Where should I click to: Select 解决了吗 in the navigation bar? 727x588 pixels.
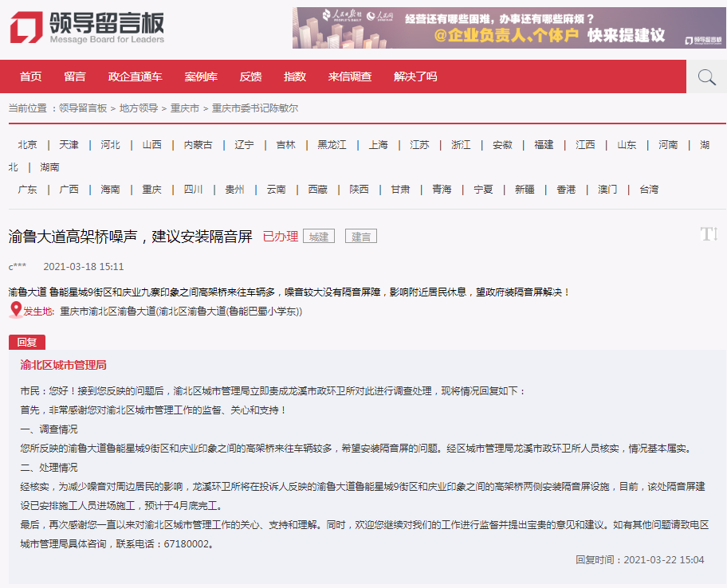point(415,76)
